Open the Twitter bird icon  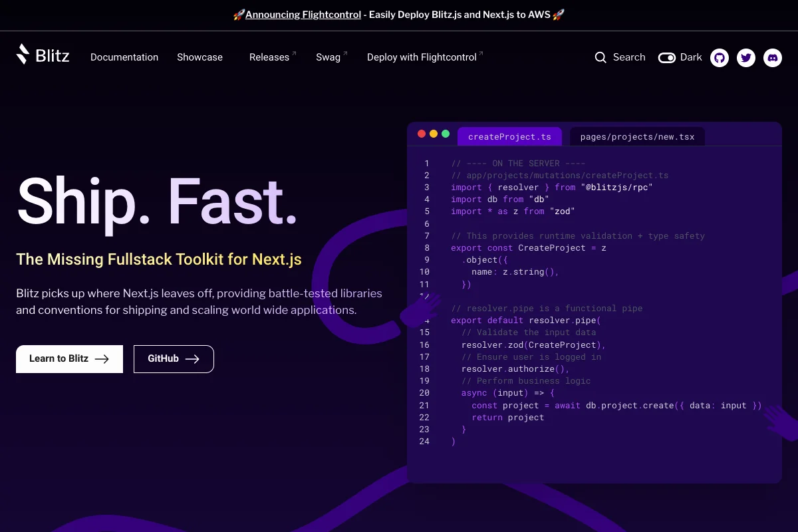coord(746,58)
